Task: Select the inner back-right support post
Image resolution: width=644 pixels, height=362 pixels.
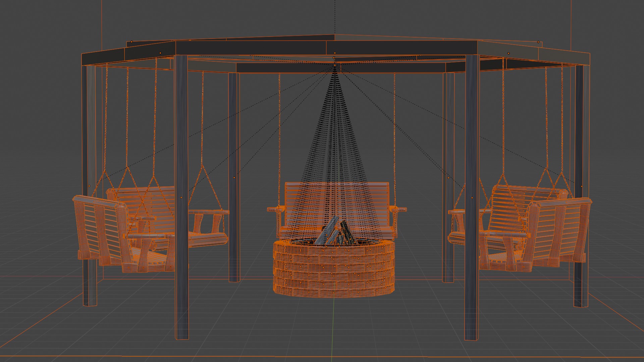Action: (448, 134)
